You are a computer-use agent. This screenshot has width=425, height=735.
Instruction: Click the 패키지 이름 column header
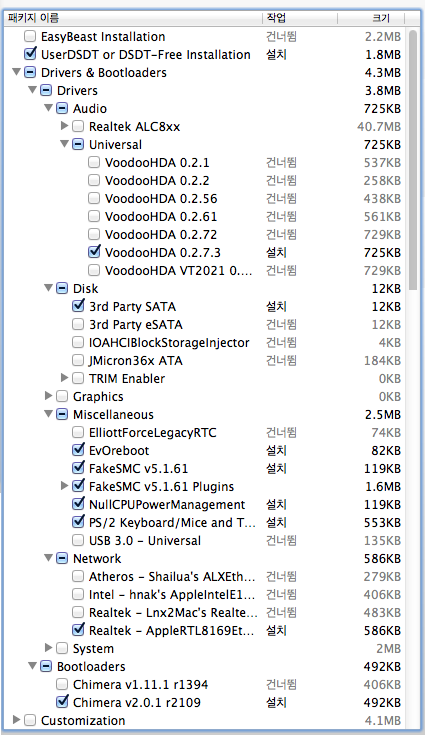pos(133,18)
